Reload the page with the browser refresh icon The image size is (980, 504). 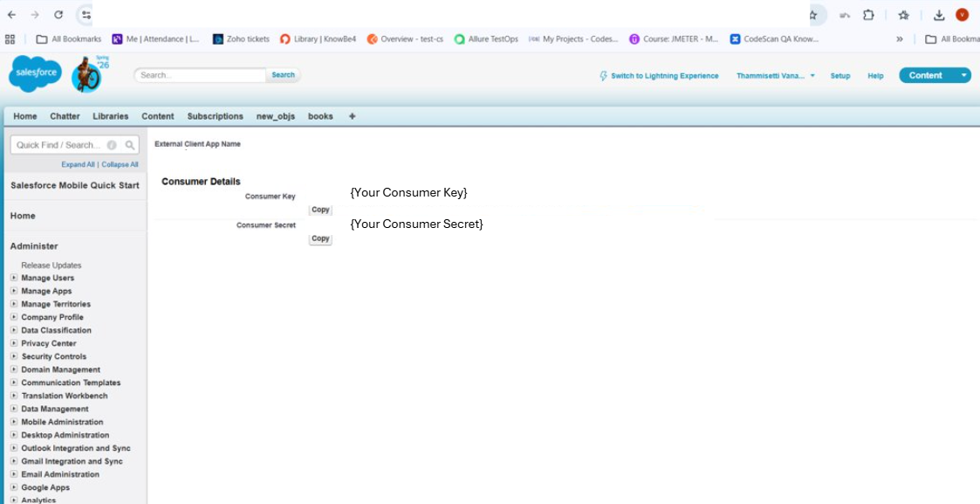coord(58,15)
